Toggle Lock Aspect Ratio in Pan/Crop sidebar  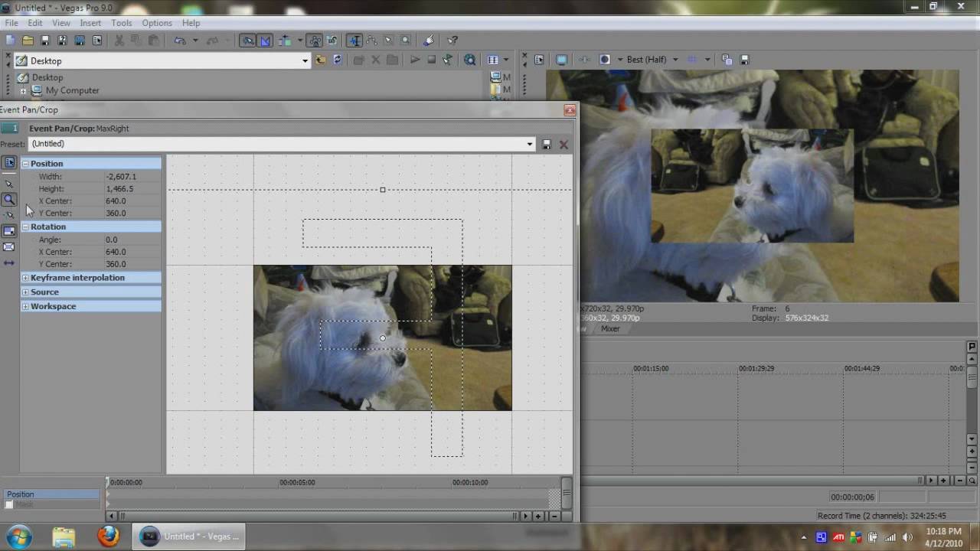9,231
